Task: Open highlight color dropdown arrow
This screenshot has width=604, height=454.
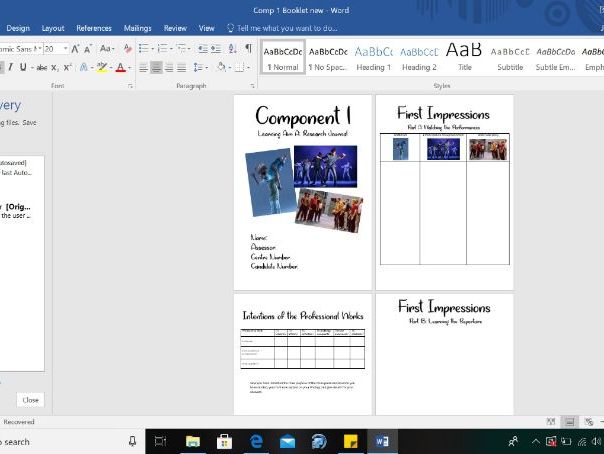Action: [x=111, y=68]
